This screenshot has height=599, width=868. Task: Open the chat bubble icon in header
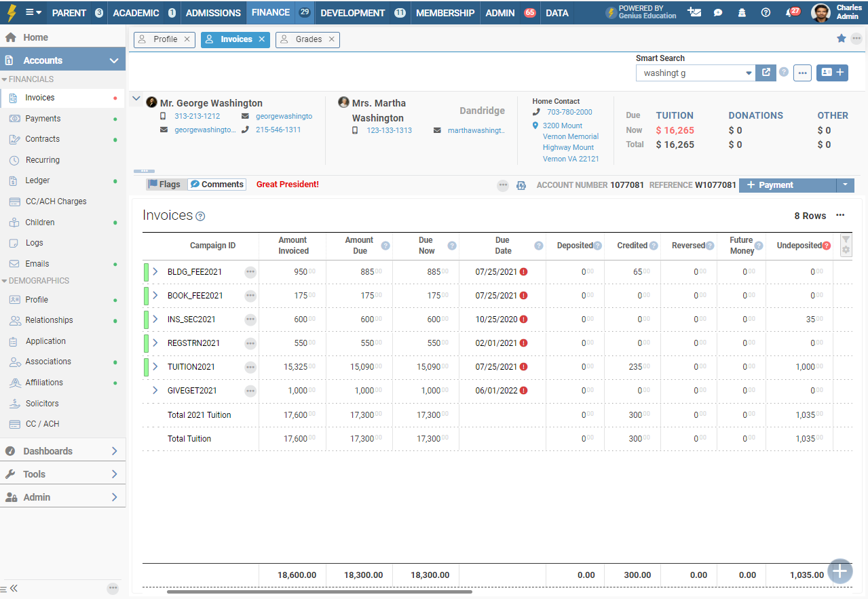coord(718,13)
